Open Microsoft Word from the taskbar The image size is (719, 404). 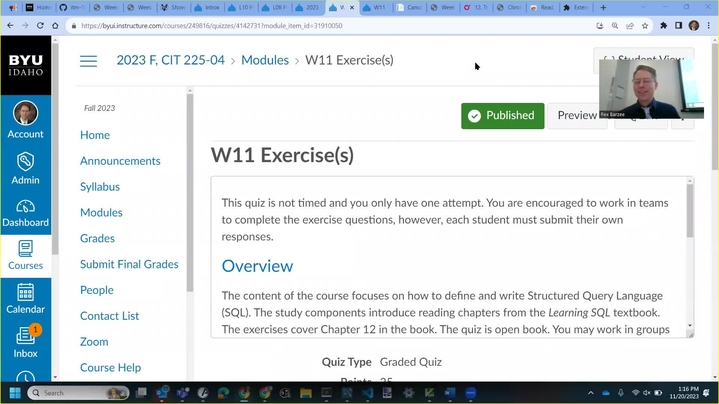pos(450,393)
